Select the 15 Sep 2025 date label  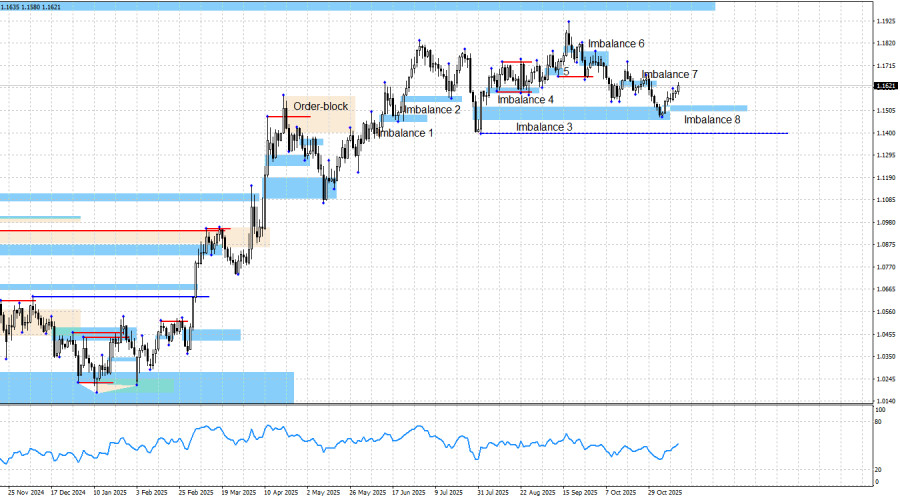[580, 493]
